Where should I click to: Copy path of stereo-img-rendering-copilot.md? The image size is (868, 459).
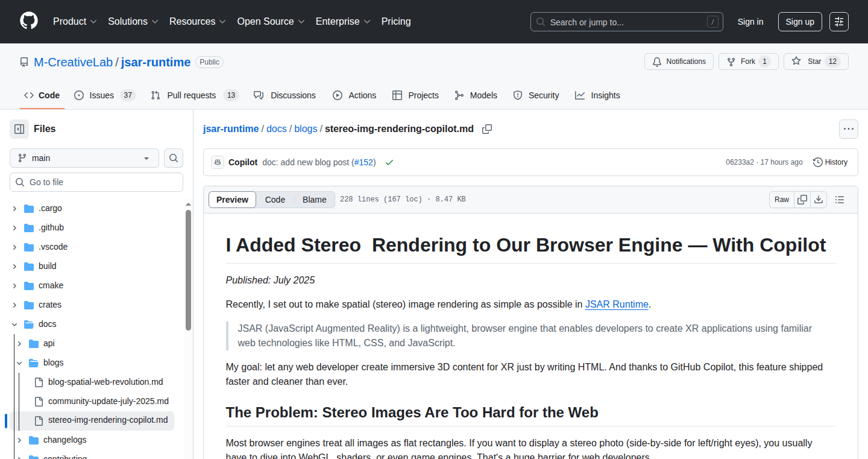(x=487, y=129)
